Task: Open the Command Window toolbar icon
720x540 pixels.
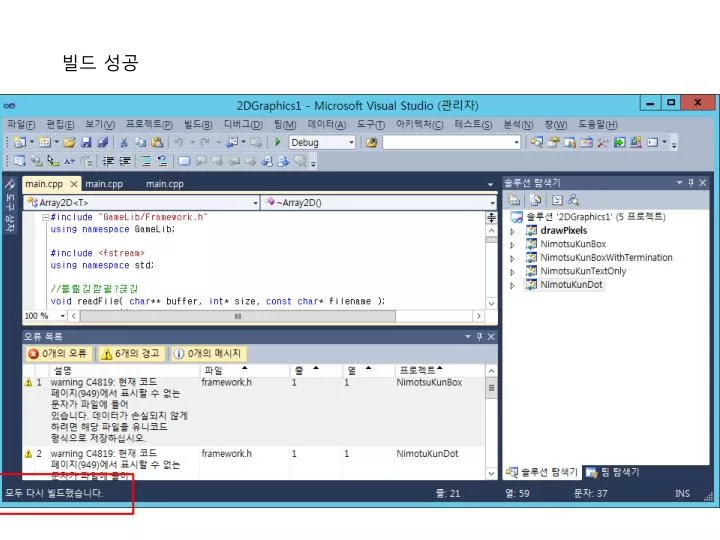Action: (652, 142)
